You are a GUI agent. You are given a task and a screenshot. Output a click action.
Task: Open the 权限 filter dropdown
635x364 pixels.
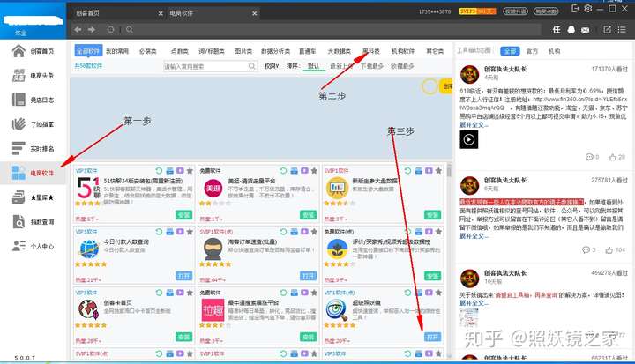[x=272, y=66]
